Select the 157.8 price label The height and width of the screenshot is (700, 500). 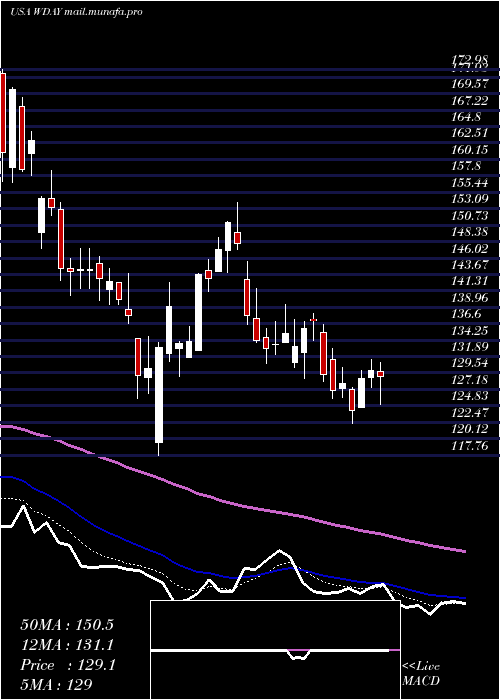tap(467, 166)
